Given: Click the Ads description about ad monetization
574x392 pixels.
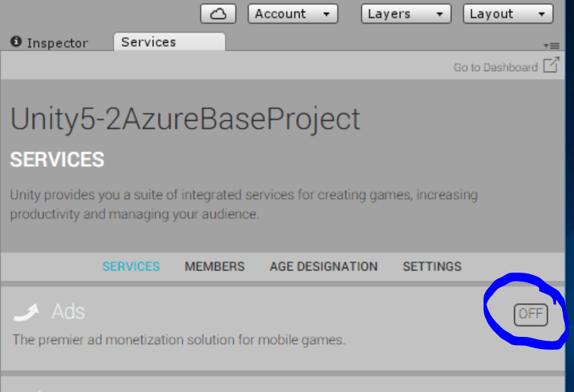Looking at the screenshot, I should point(179,340).
